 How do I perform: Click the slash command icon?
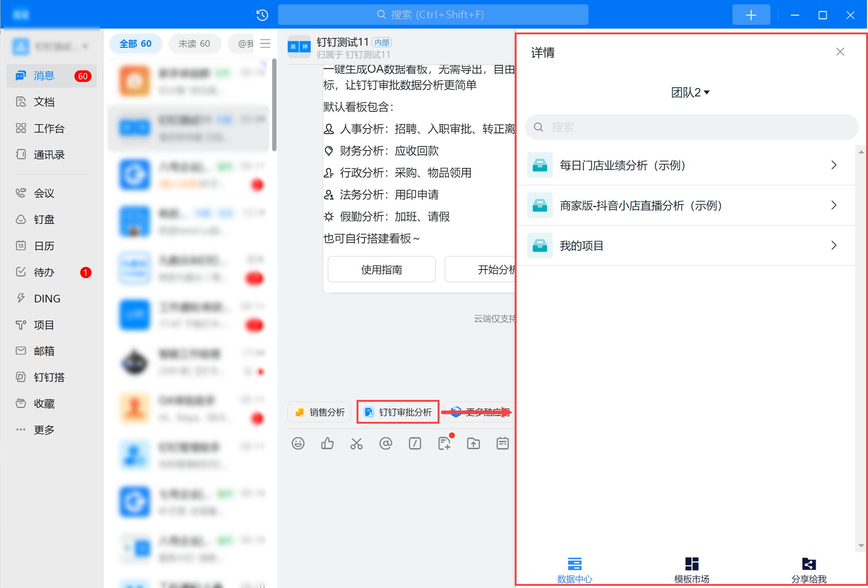tap(415, 443)
